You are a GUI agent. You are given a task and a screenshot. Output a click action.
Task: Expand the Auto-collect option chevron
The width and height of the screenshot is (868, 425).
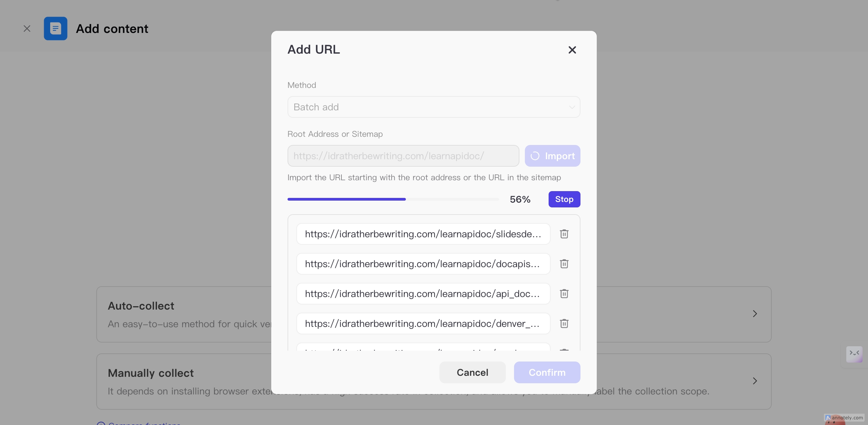pyautogui.click(x=755, y=314)
